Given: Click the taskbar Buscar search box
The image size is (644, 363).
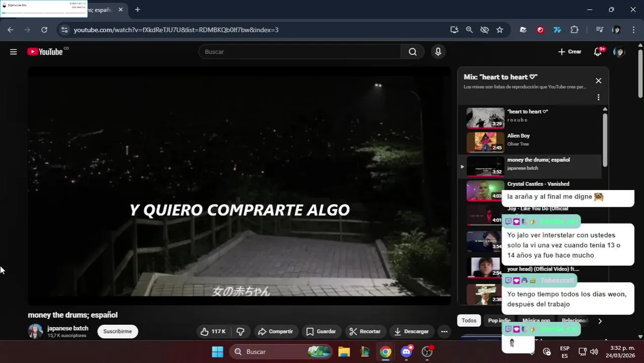Looking at the screenshot, I should (281, 351).
